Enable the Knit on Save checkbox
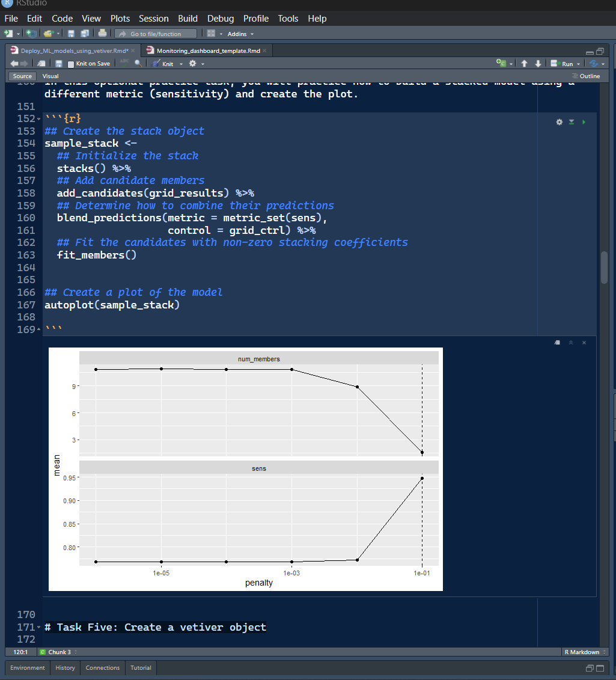 [x=71, y=64]
